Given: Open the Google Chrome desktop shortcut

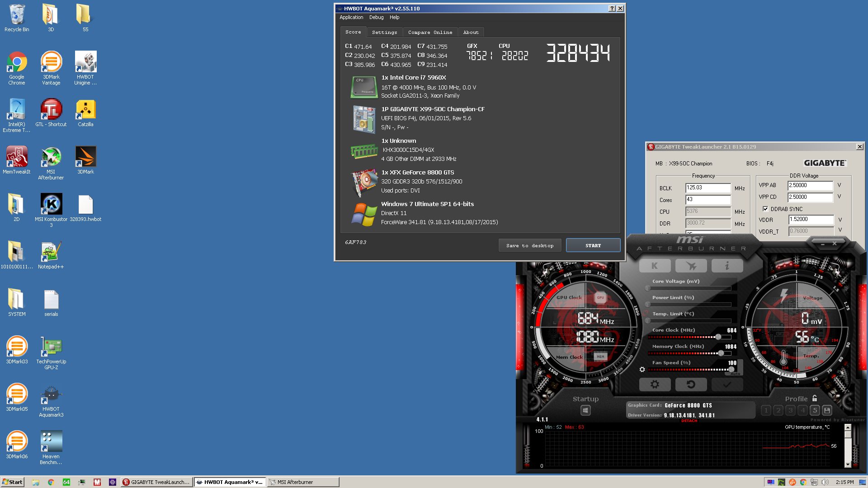Looking at the screenshot, I should pyautogui.click(x=17, y=68).
